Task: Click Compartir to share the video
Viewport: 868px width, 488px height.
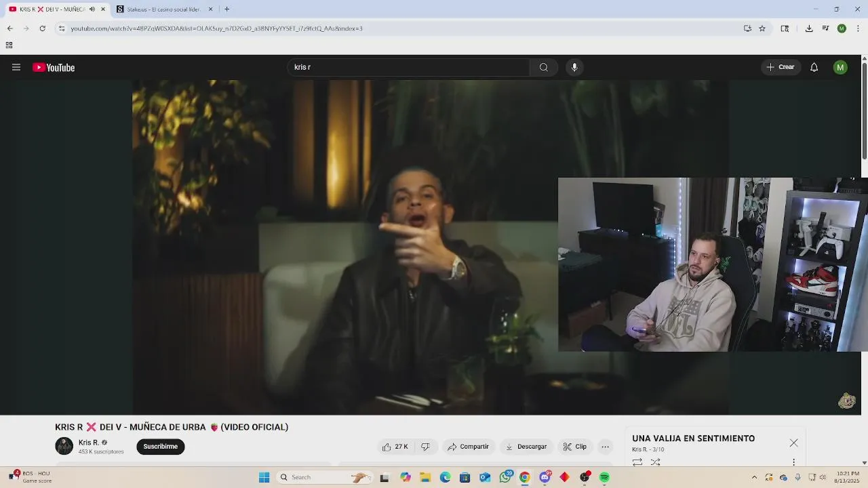Action: tap(468, 447)
